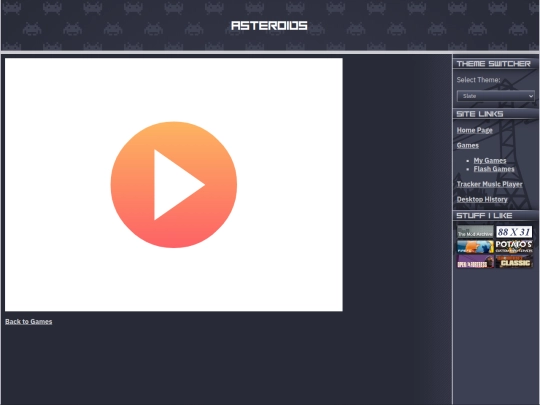Viewport: 540px width, 405px height.
Task: Click the 88 X 31 badge
Action: pos(514,232)
